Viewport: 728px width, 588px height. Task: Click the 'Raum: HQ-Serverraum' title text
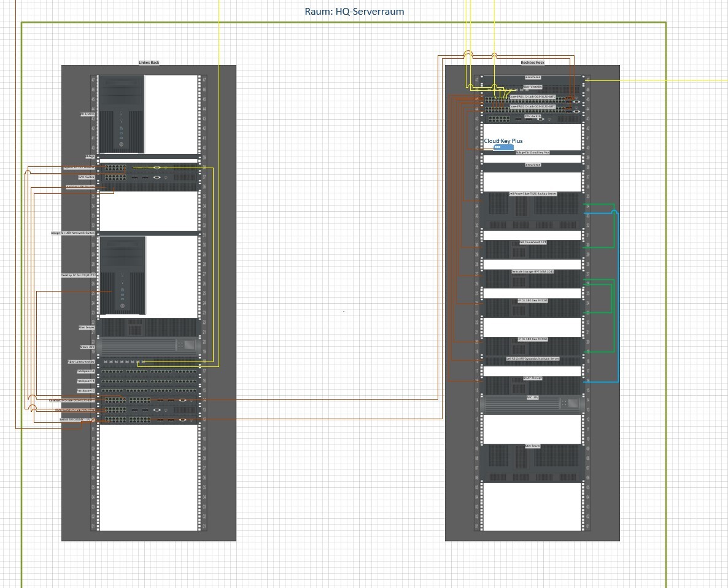354,12
